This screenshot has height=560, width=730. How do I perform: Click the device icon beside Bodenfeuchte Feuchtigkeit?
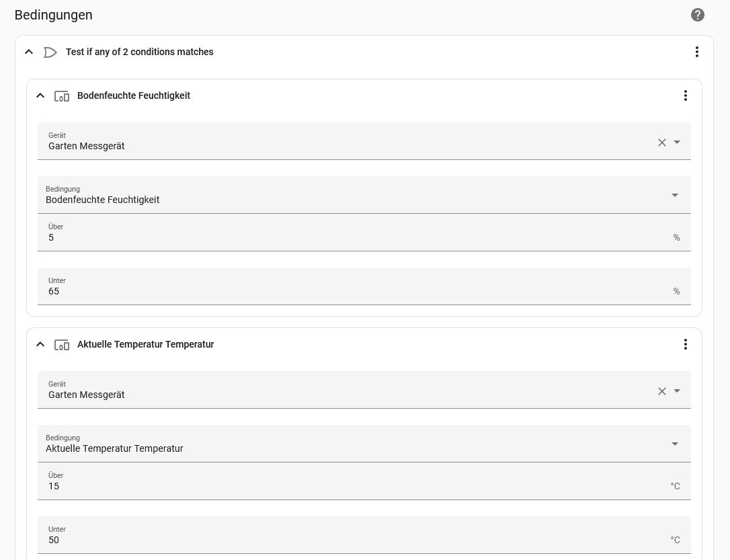[x=62, y=96]
